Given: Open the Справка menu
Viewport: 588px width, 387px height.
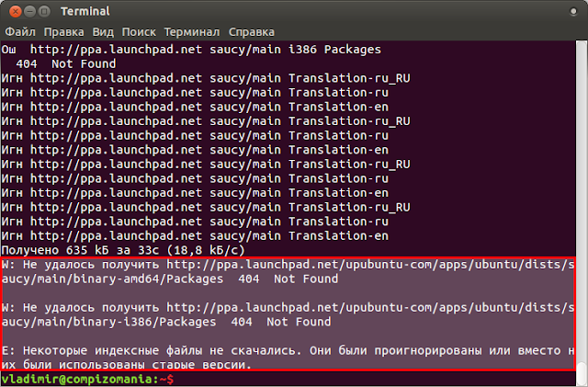Looking at the screenshot, I should [x=252, y=32].
